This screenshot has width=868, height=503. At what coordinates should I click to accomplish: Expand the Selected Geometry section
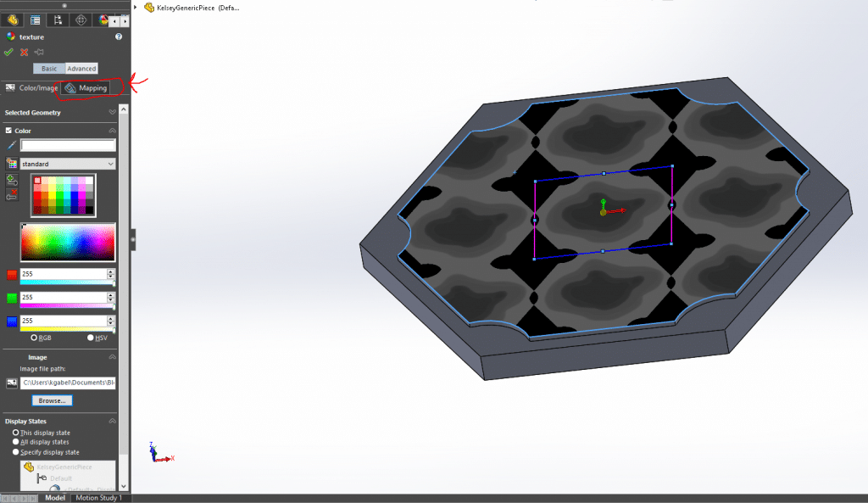[113, 113]
